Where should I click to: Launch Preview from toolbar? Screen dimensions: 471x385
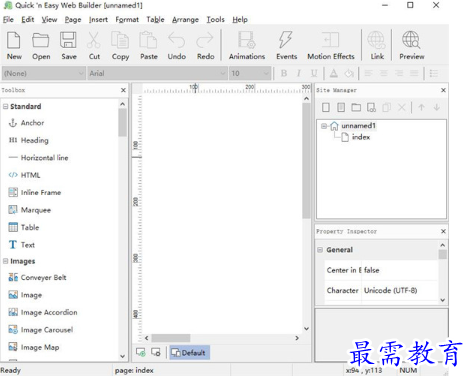point(412,46)
